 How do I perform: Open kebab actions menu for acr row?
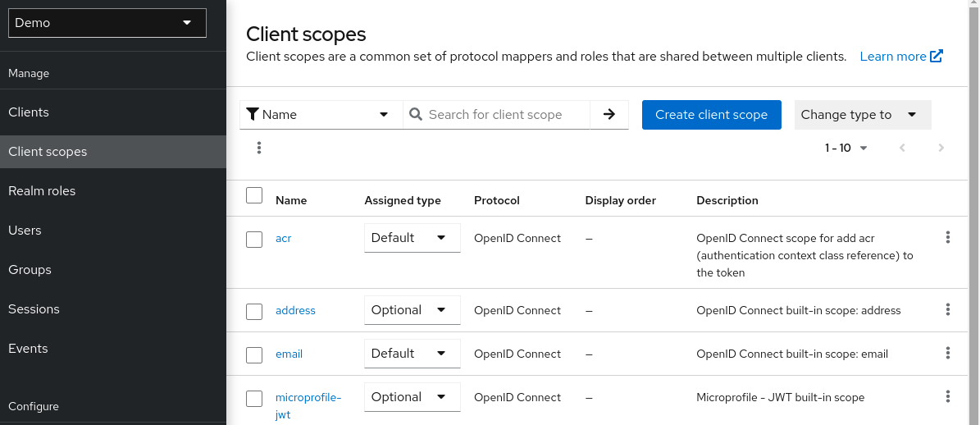(x=948, y=237)
